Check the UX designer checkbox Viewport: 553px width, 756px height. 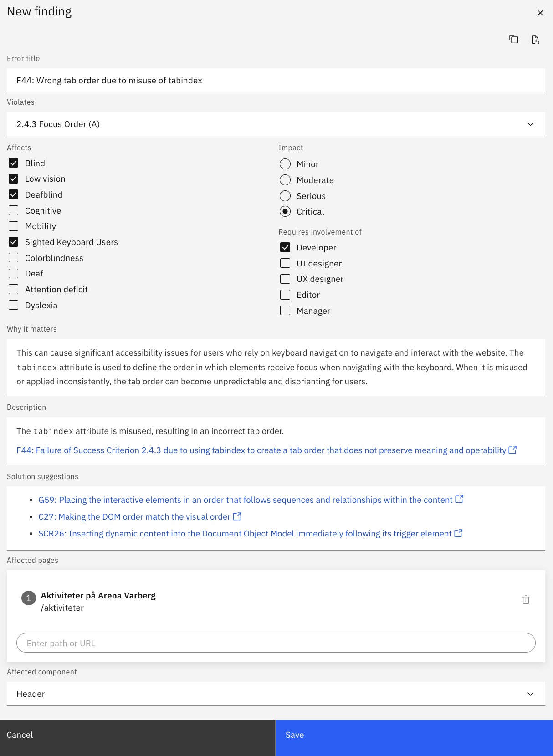285,279
